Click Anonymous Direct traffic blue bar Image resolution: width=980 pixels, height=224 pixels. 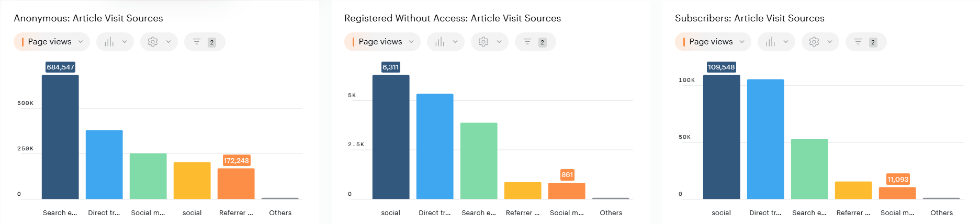coord(104,164)
